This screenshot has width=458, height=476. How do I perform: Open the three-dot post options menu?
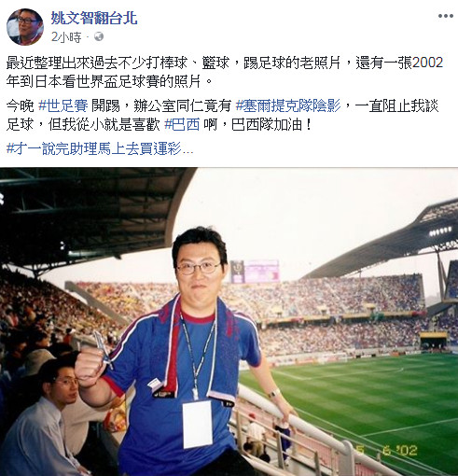pos(446,16)
